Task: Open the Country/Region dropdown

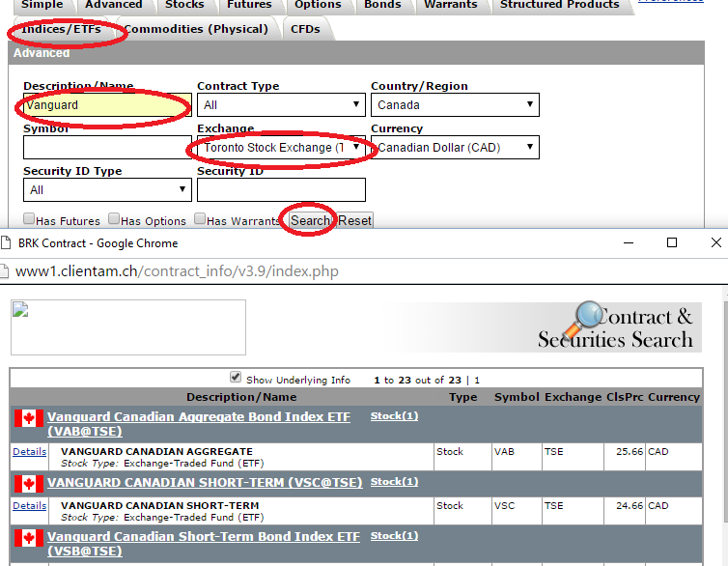Action: (x=454, y=105)
